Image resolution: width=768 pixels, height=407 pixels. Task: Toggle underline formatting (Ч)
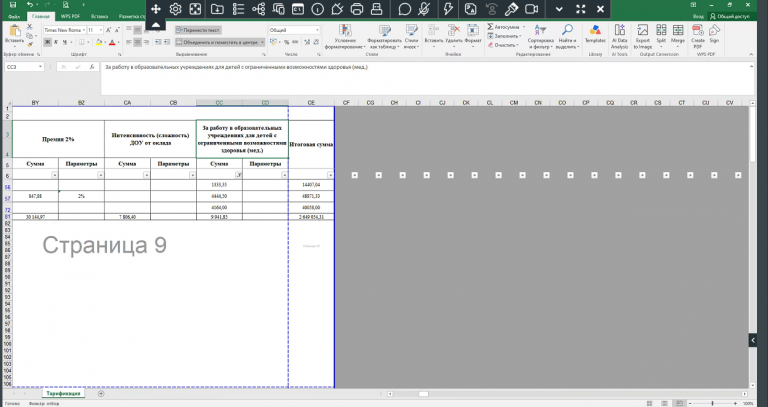pyautogui.click(x=64, y=42)
